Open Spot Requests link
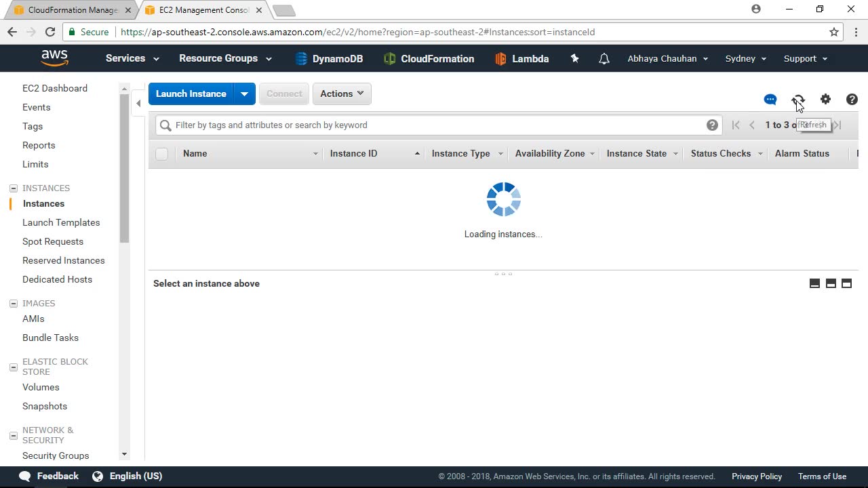 click(53, 241)
